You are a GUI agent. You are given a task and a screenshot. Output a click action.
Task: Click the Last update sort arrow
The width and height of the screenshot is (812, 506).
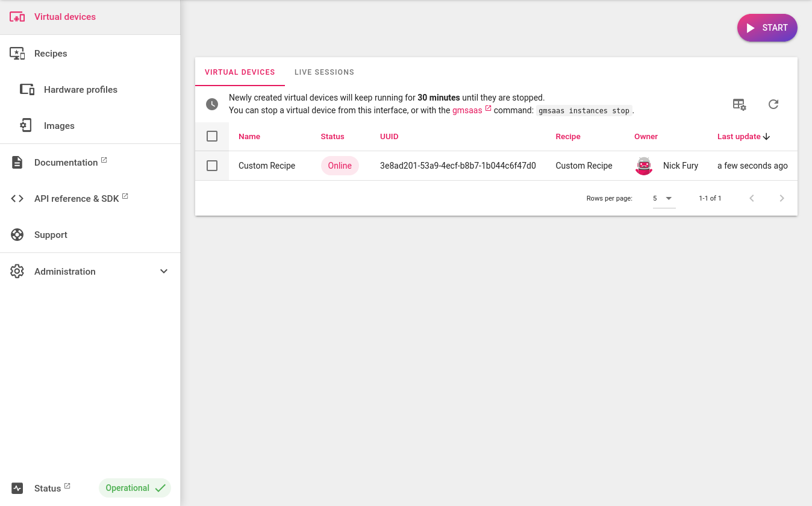(x=767, y=137)
